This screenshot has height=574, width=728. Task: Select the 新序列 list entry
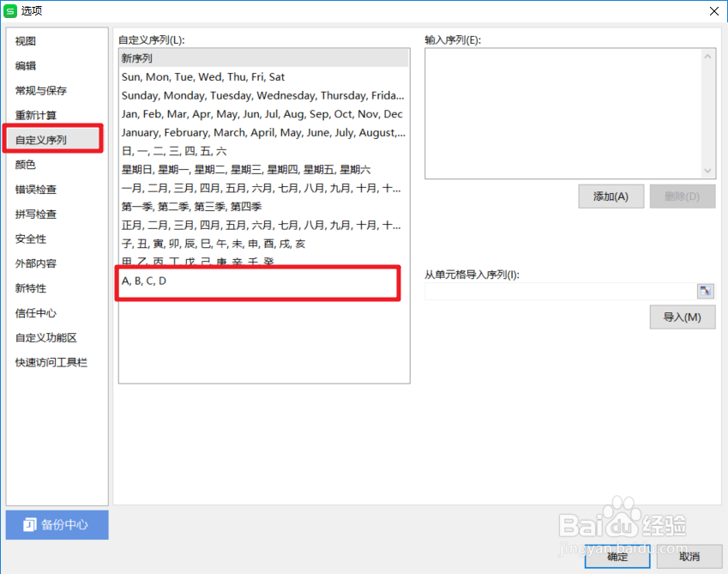point(264,58)
